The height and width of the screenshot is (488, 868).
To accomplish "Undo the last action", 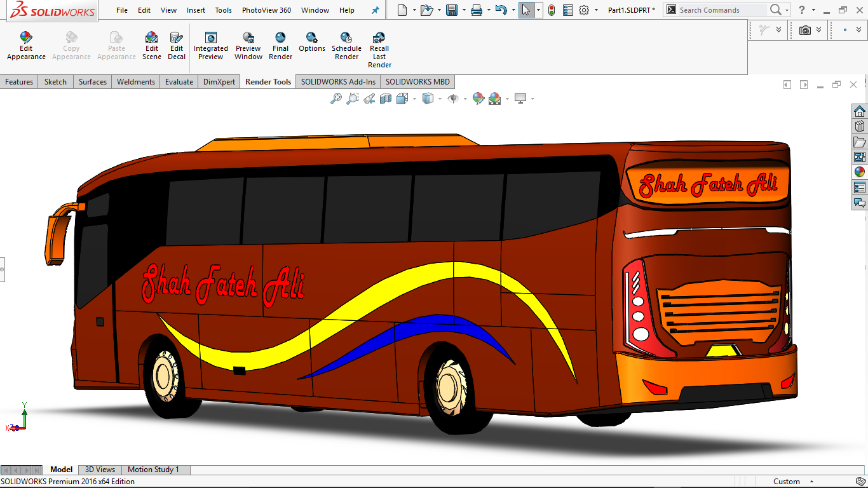I will click(x=501, y=10).
